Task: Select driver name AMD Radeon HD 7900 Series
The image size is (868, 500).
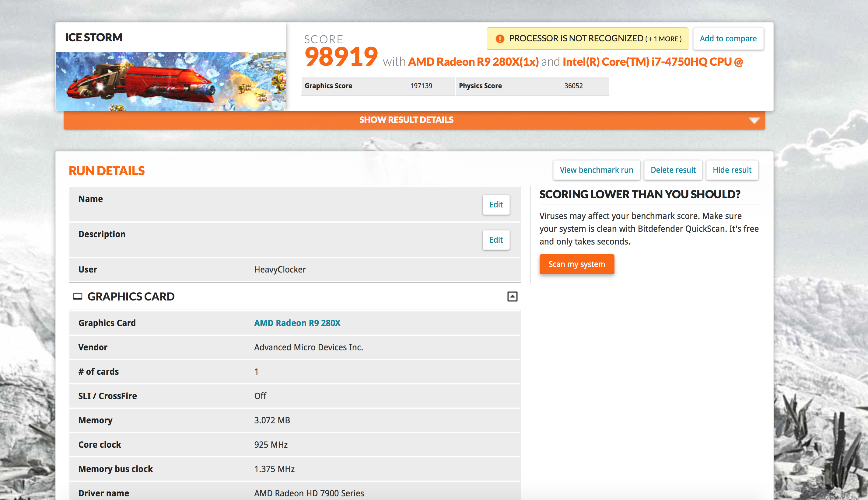Action: point(309,493)
